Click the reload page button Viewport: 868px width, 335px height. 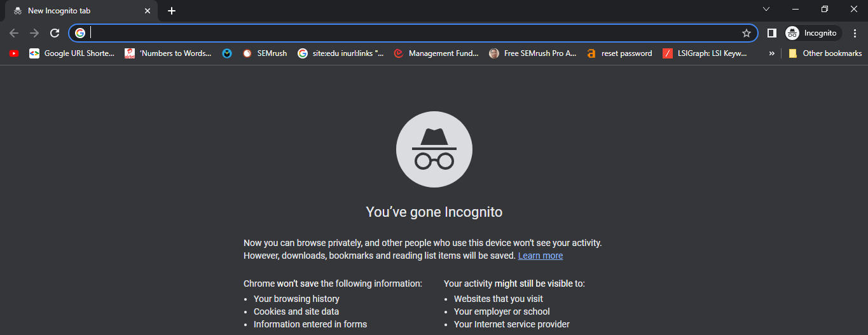[x=55, y=33]
